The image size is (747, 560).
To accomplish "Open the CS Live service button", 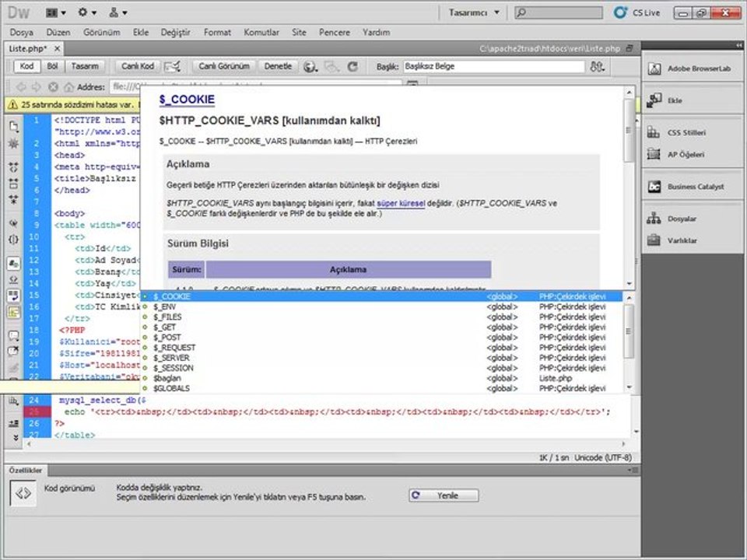I will click(x=637, y=13).
